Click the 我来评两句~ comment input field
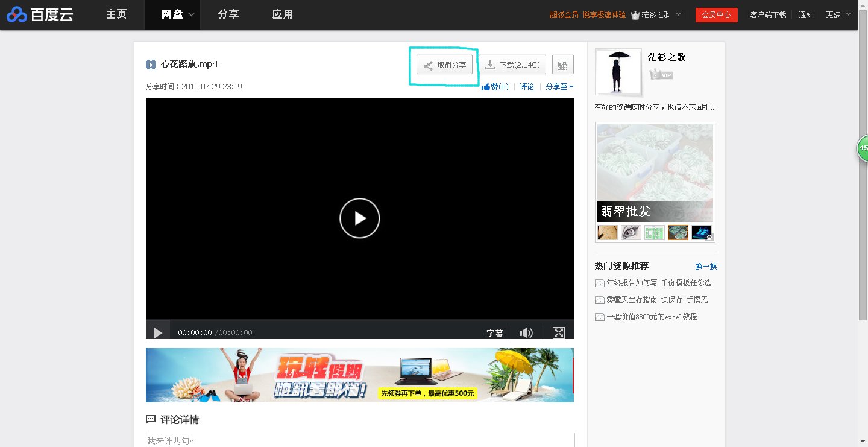The width and height of the screenshot is (868, 447). pos(359,440)
